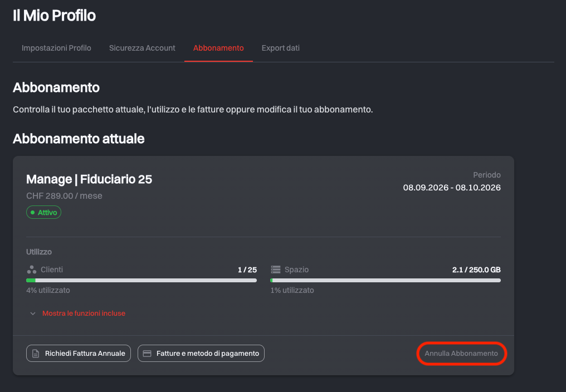Click the Clienti people icon
This screenshot has height=392, width=566.
coord(31,269)
